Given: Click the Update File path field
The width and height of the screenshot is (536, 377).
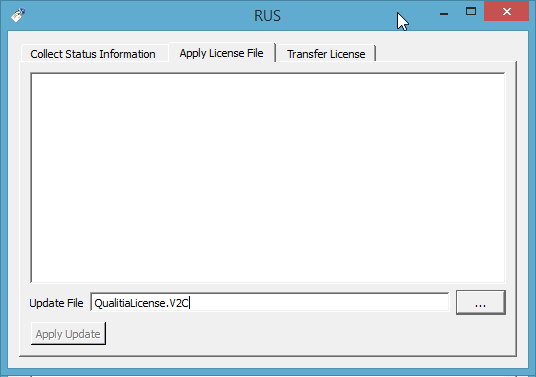Looking at the screenshot, I should 270,302.
